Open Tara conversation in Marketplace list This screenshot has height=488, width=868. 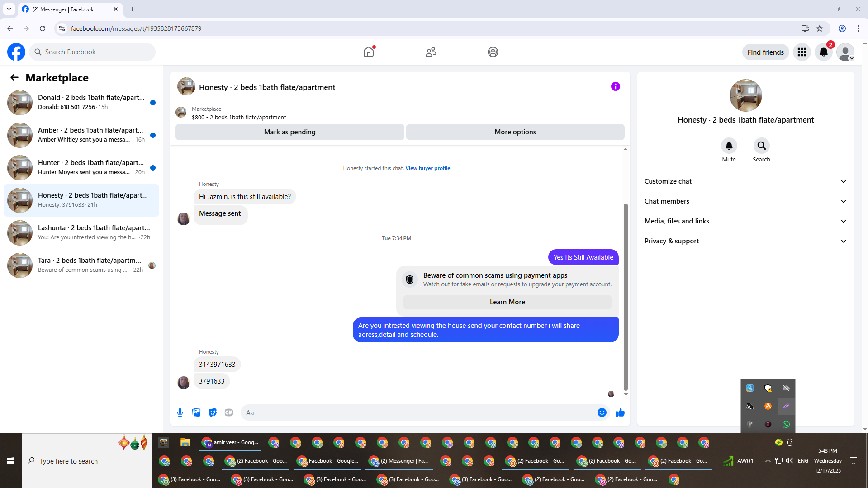coord(81,265)
